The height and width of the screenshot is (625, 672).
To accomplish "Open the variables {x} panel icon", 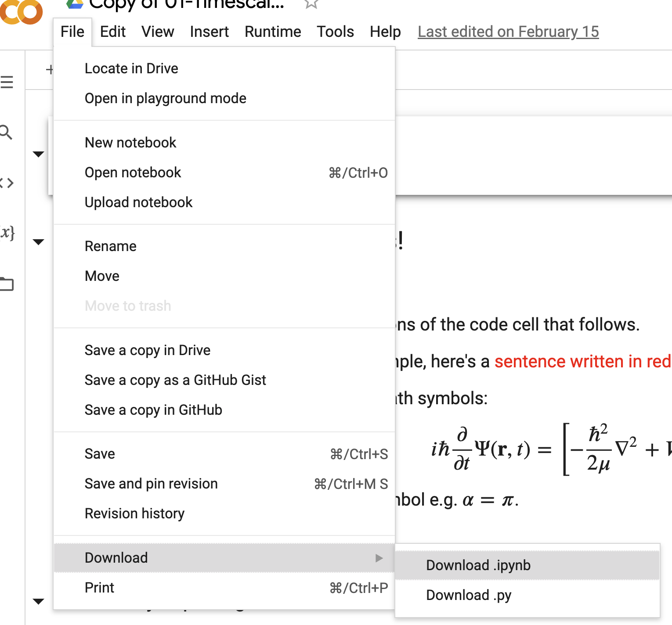I will [x=7, y=232].
